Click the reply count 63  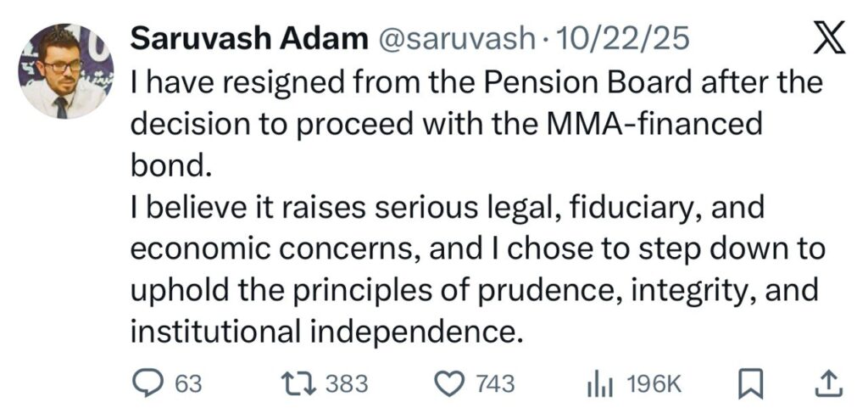188,384
